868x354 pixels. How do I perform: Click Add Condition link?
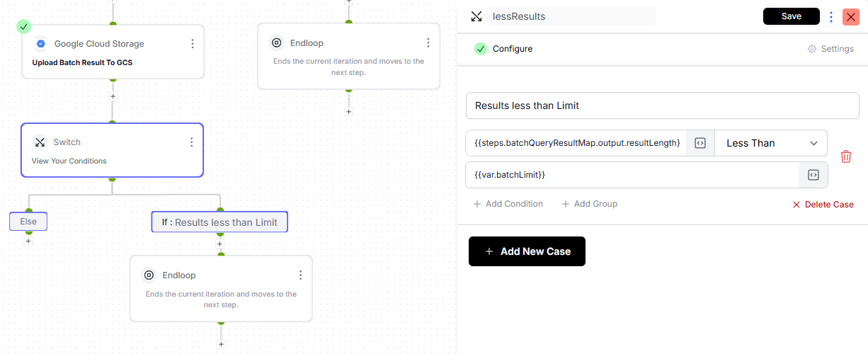pyautogui.click(x=508, y=204)
